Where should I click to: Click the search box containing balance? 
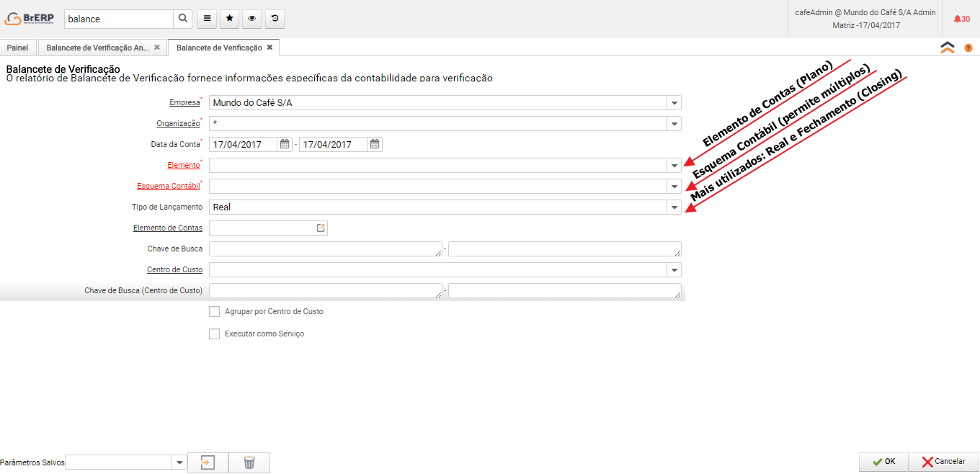pyautogui.click(x=119, y=19)
